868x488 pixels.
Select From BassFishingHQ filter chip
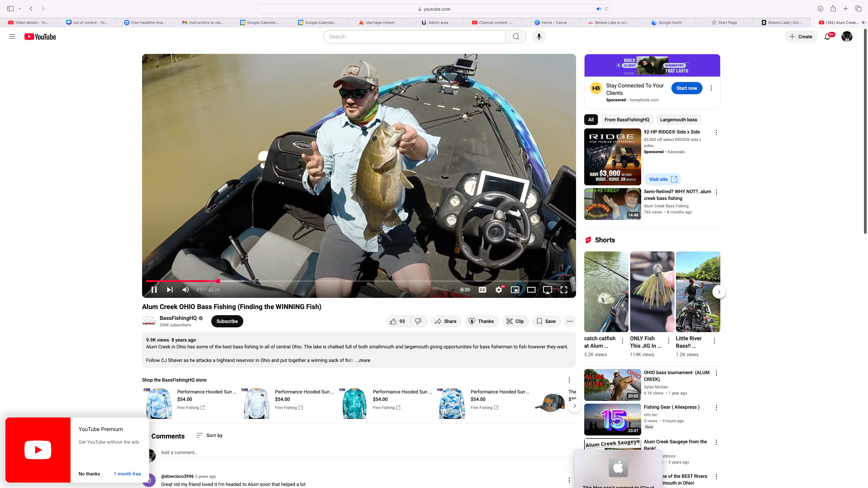tap(626, 120)
